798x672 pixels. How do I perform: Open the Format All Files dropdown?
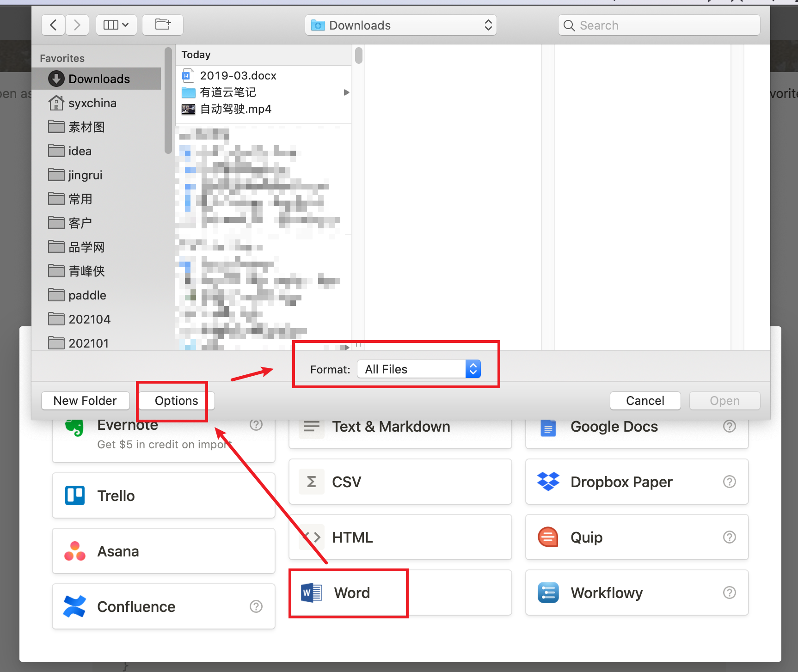click(x=419, y=369)
